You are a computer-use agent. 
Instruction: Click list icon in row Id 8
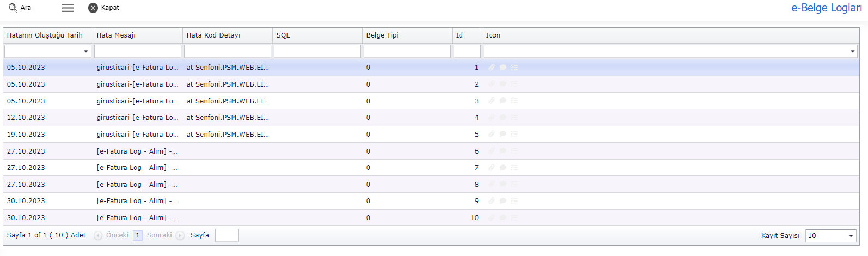pyautogui.click(x=515, y=184)
